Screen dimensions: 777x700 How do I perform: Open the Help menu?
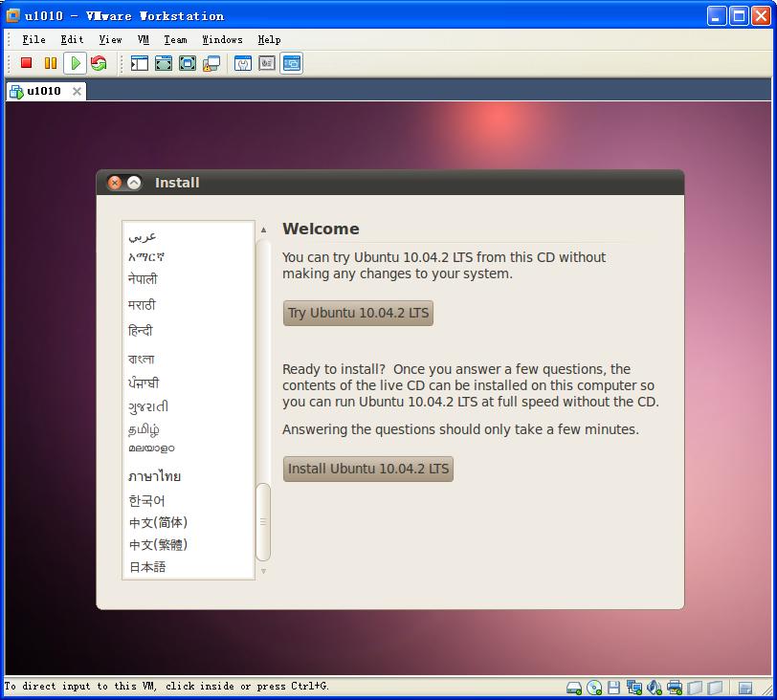pyautogui.click(x=269, y=39)
